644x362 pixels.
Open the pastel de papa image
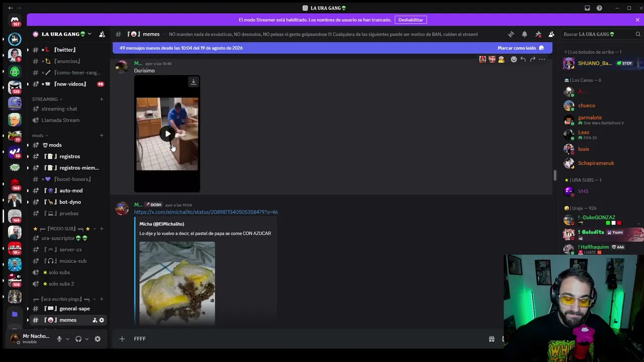click(177, 283)
